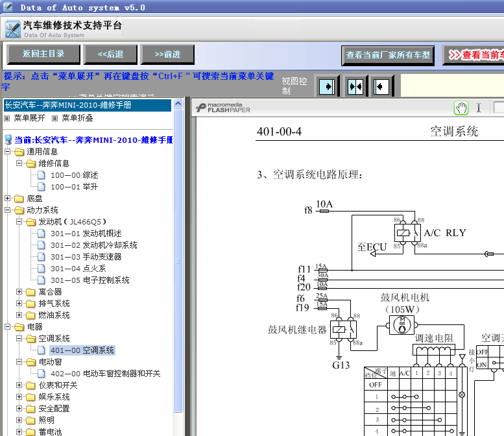Click the 菜单展开 list icon
504x436 pixels.
pyautogui.click(x=6, y=118)
